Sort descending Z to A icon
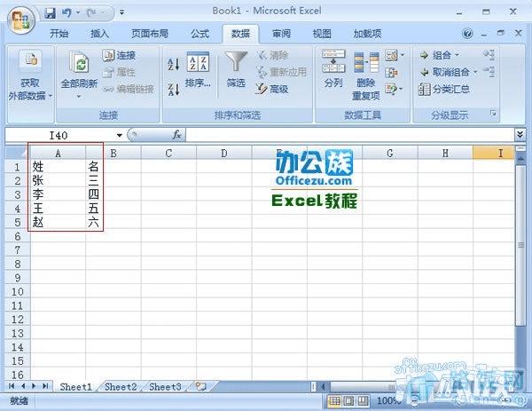This screenshot has width=532, height=411. click(174, 90)
